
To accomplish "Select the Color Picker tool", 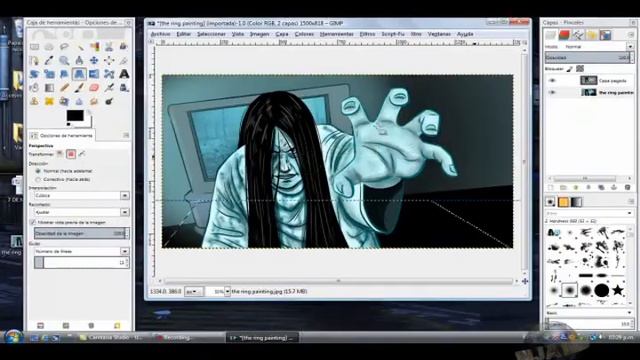I will (x=49, y=61).
